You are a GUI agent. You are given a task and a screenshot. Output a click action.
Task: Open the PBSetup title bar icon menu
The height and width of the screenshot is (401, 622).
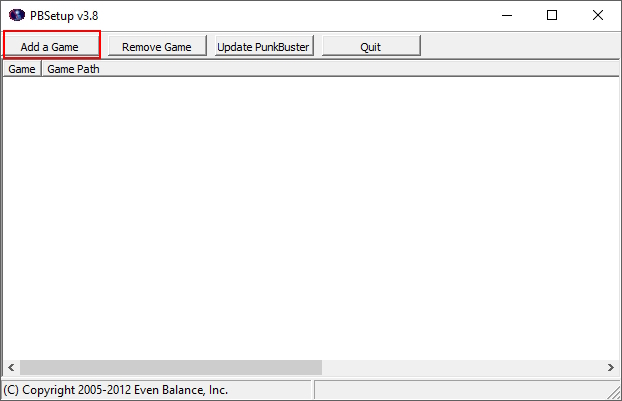point(17,15)
